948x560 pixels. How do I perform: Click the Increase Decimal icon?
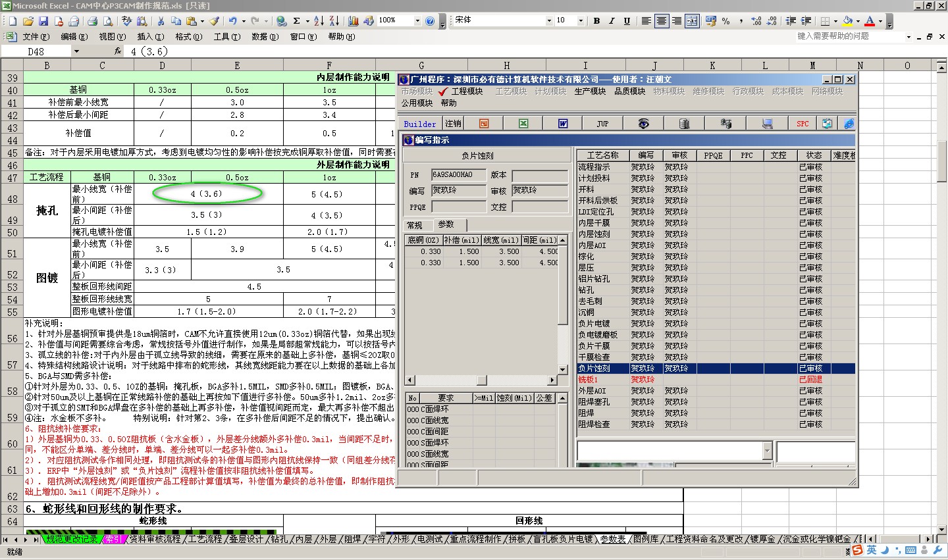click(756, 21)
